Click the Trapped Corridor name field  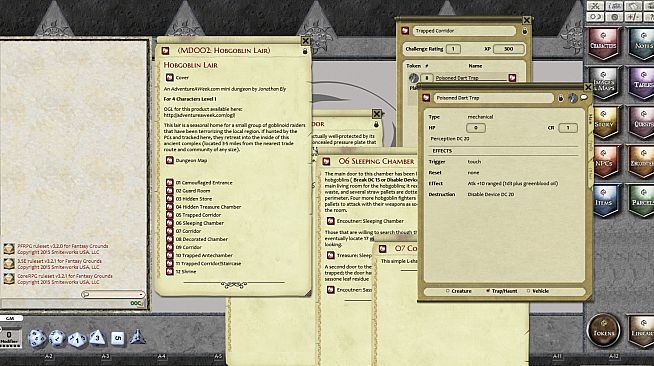(464, 31)
